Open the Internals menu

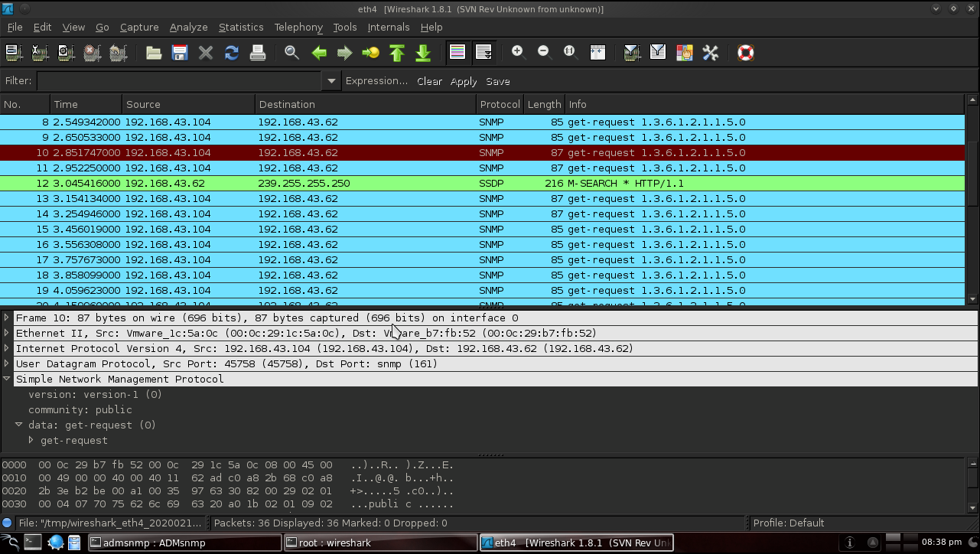[x=389, y=27]
